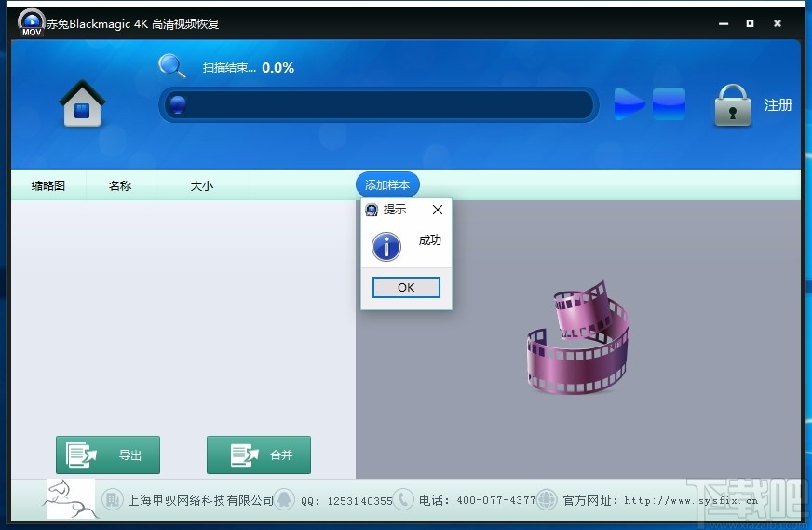Maximize the 赤兔Blackmagic window

click(x=750, y=23)
